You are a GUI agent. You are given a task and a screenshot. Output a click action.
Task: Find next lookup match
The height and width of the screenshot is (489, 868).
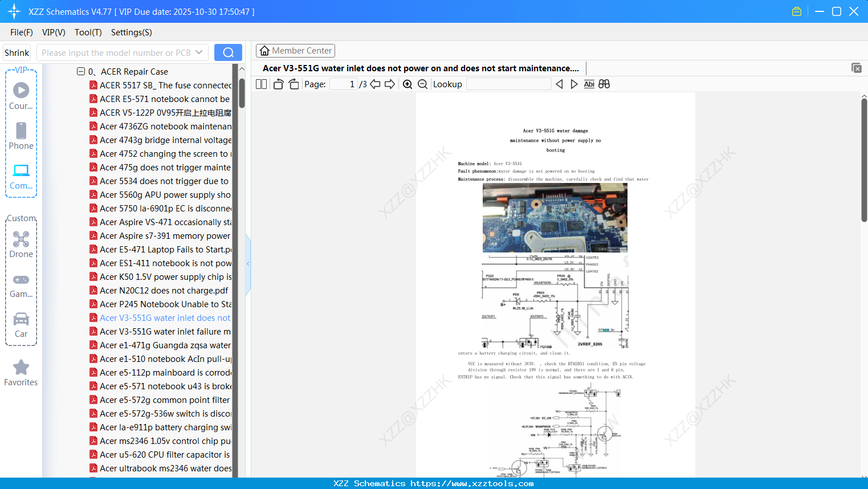(x=574, y=84)
